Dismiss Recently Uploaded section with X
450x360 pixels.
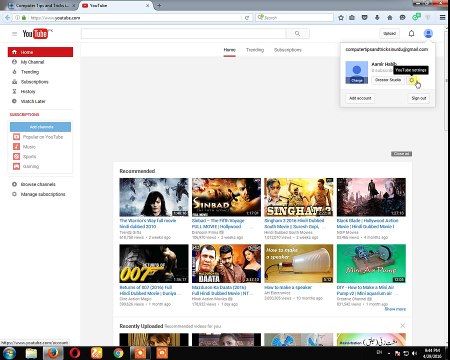click(x=403, y=326)
